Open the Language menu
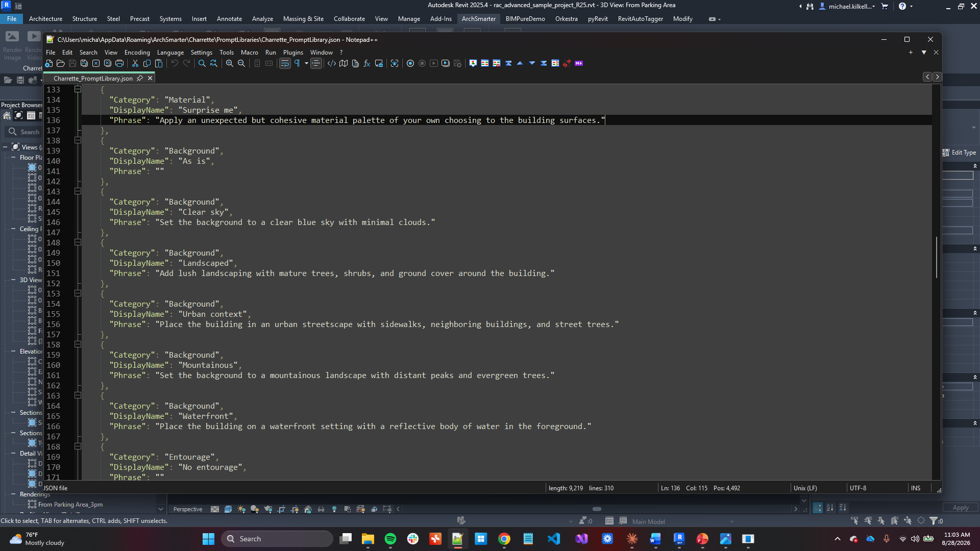 [170, 53]
